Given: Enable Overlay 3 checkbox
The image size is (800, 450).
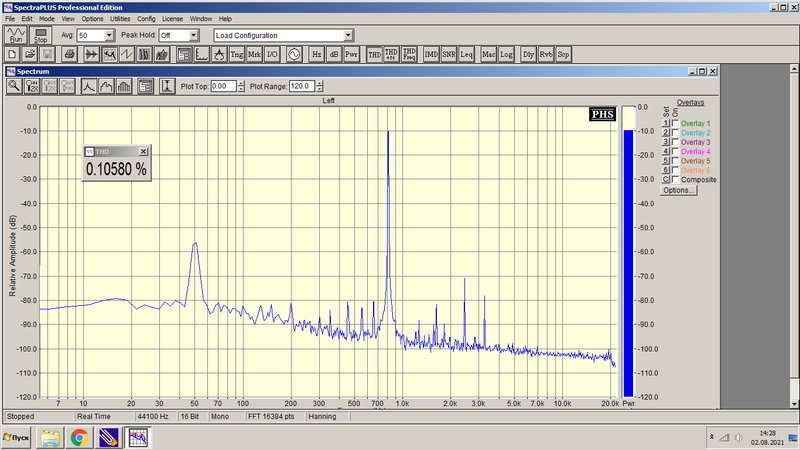Looking at the screenshot, I should coord(676,142).
